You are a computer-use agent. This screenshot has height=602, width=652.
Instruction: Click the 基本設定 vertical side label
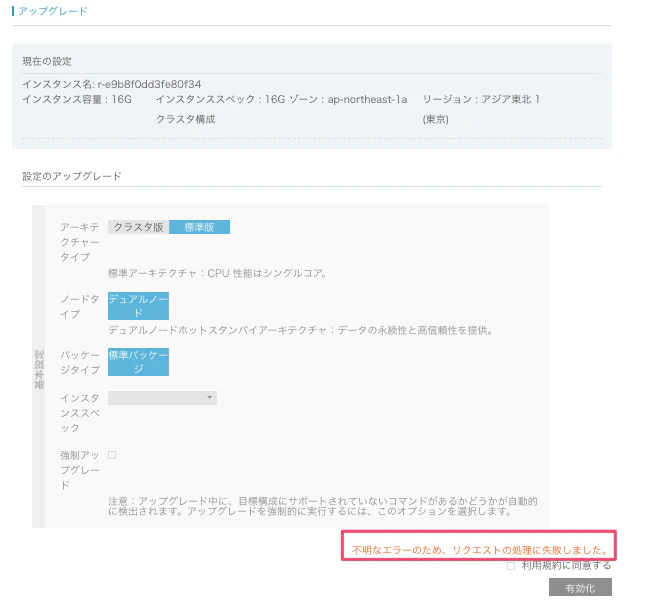coord(39,369)
